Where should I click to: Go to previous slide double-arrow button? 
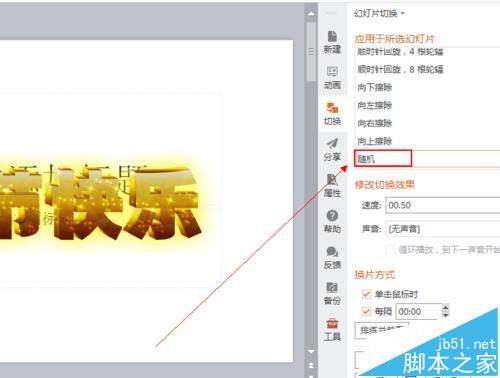(311, 365)
